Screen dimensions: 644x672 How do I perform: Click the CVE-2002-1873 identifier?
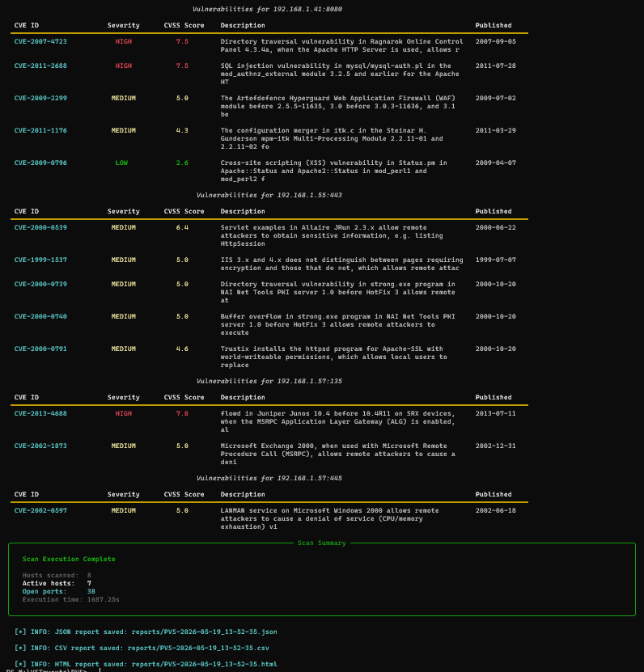pos(40,446)
